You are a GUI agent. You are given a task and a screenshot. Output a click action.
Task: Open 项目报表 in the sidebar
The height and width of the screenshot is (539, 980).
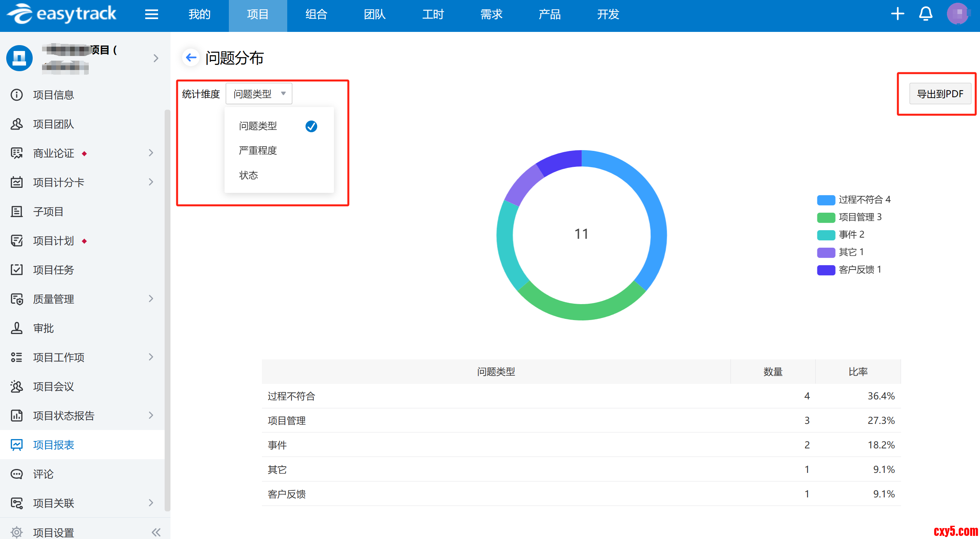[x=53, y=445]
